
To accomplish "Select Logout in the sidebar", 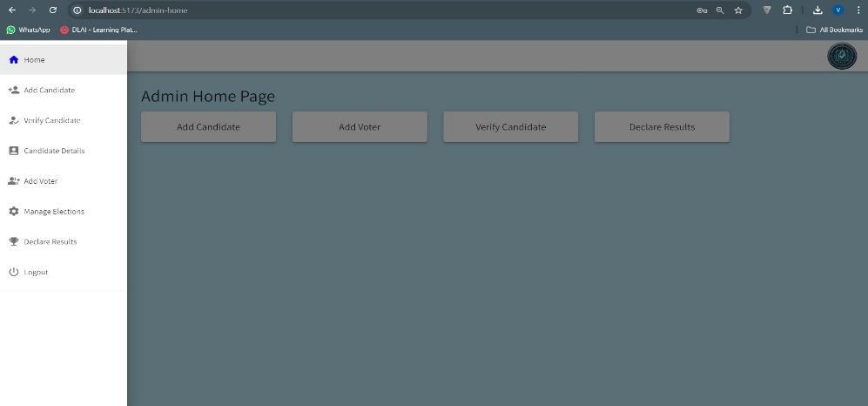I will coord(64,272).
